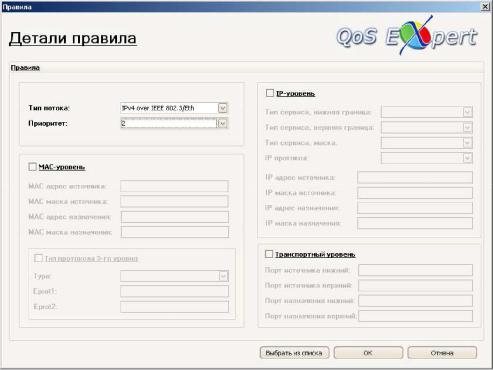Image resolution: width=493 pixels, height=370 pixels.
Task: Open the service type mask dropdown
Action: click(x=467, y=143)
